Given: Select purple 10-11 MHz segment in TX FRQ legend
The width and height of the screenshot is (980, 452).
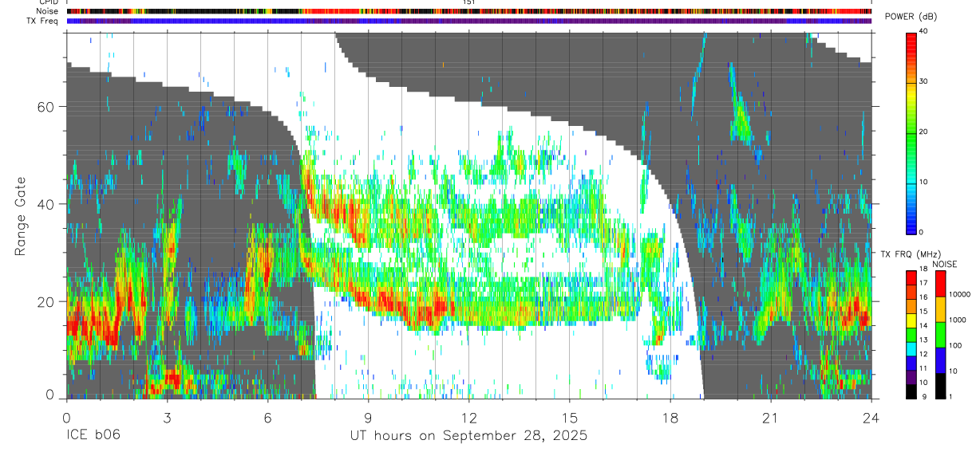Looking at the screenshot, I should click(911, 377).
